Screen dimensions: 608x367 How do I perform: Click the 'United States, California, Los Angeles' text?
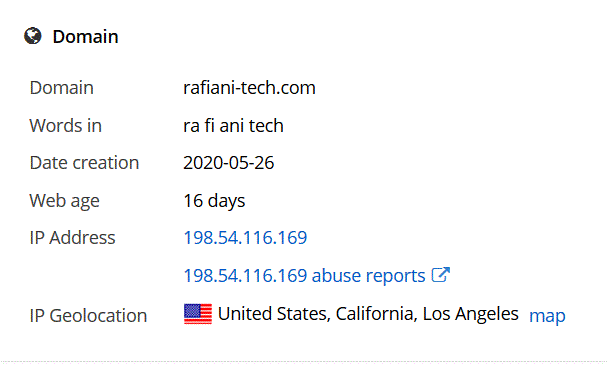click(368, 313)
